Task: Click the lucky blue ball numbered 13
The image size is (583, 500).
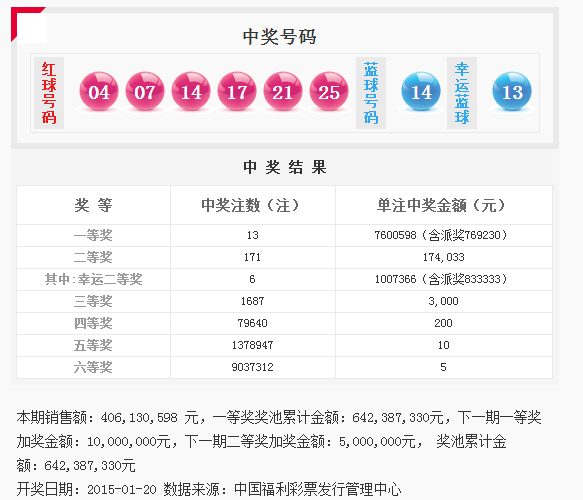Action: [x=512, y=91]
